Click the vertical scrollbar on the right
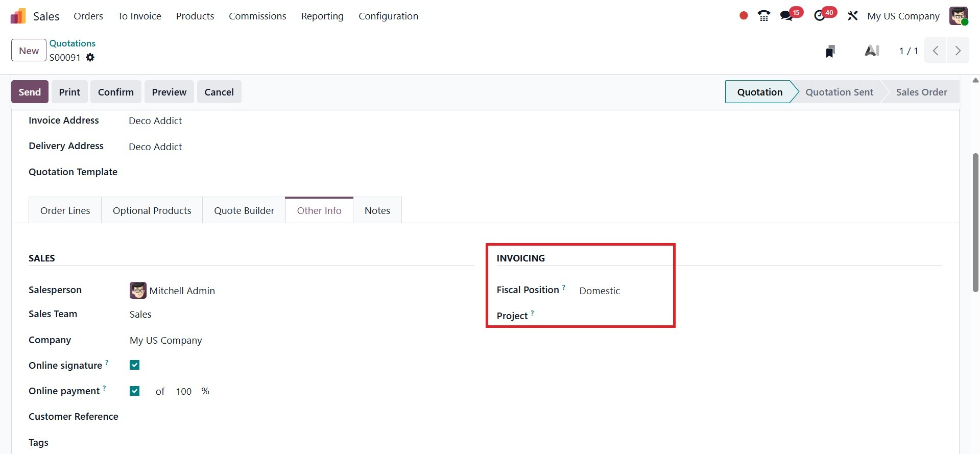980x454 pixels. pyautogui.click(x=975, y=222)
